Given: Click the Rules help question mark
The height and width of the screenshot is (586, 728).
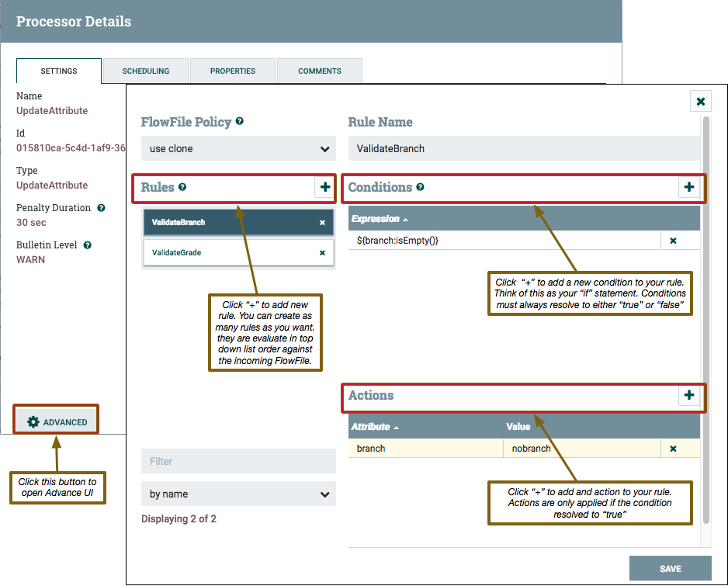Looking at the screenshot, I should click(184, 187).
